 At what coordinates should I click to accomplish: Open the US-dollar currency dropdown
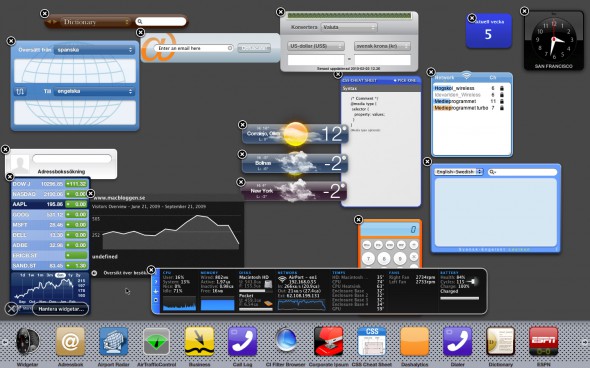[x=316, y=46]
